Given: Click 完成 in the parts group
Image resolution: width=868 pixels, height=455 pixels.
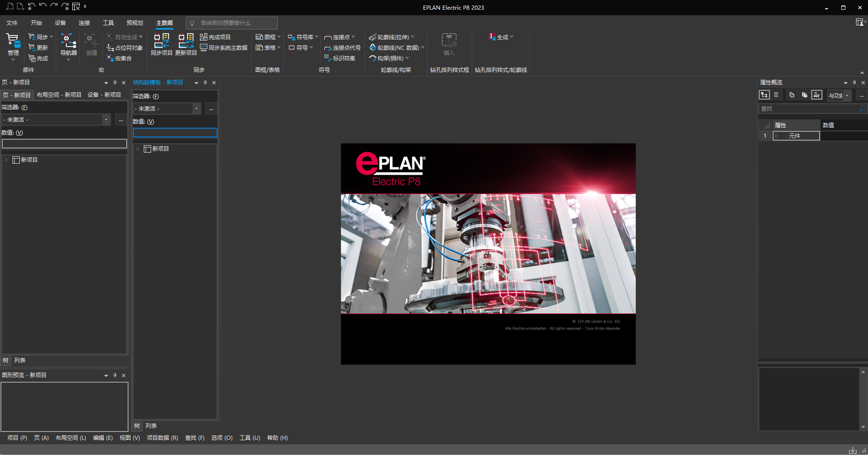Looking at the screenshot, I should [38, 58].
